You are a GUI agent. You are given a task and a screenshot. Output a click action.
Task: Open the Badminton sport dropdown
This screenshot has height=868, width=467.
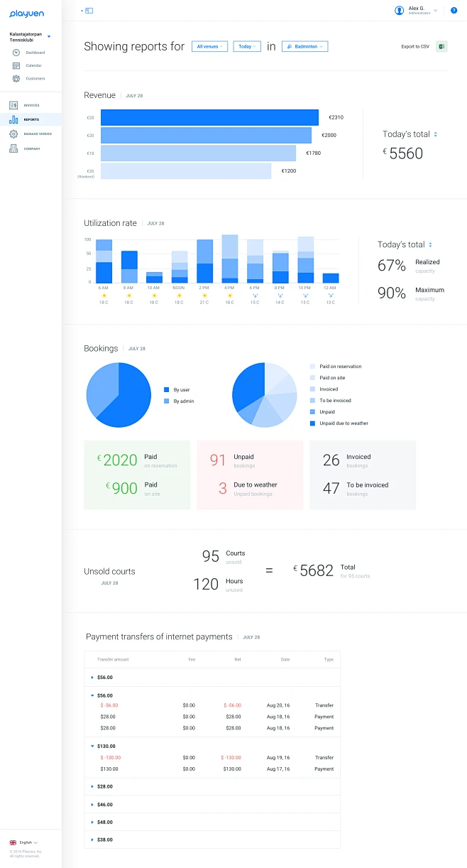(x=304, y=46)
